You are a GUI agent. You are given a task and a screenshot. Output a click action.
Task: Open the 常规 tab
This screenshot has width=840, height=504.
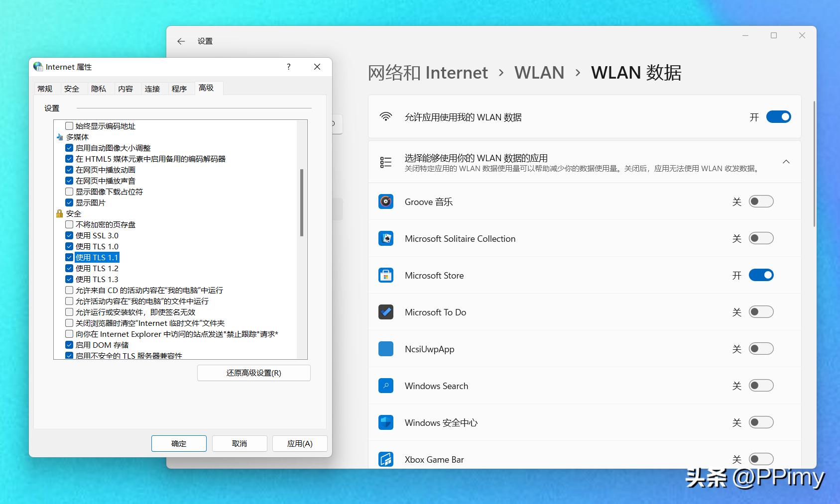tap(45, 89)
